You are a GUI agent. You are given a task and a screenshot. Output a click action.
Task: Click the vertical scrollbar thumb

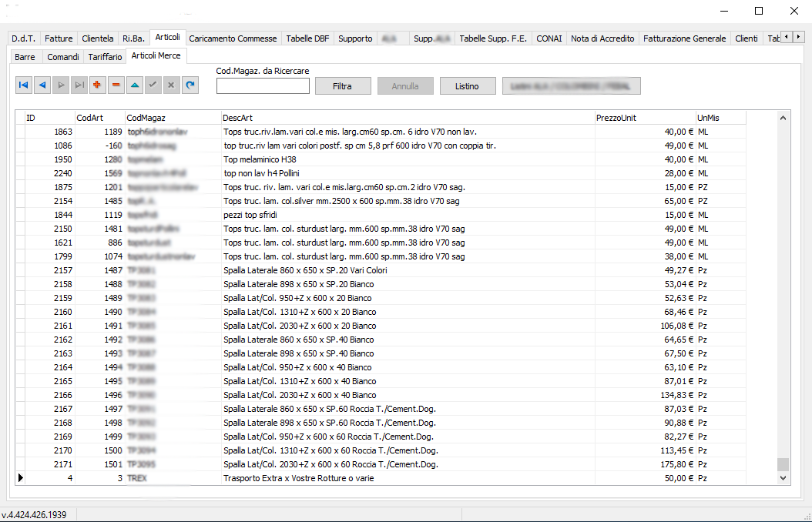click(x=783, y=464)
